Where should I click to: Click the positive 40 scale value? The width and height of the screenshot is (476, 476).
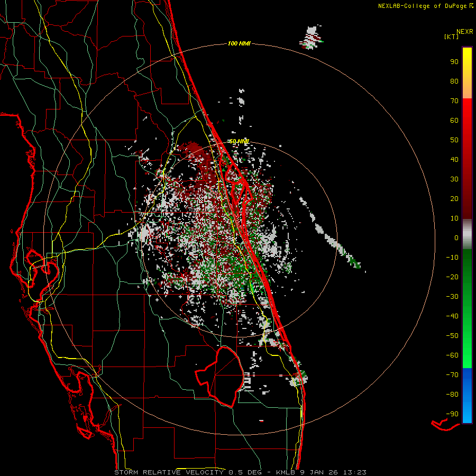(454, 159)
